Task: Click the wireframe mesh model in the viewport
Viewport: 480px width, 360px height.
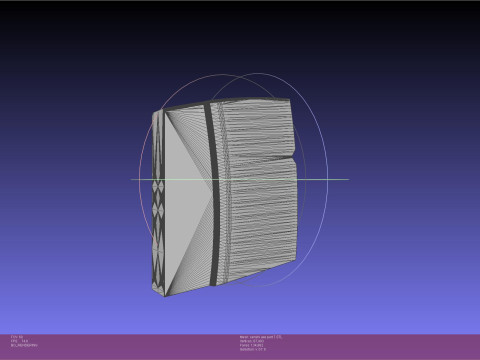Action: tap(224, 197)
